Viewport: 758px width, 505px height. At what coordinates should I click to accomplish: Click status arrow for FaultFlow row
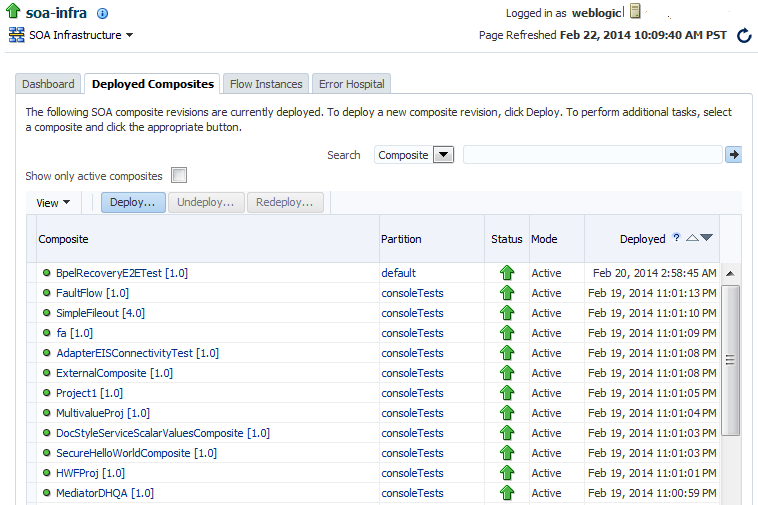point(507,293)
